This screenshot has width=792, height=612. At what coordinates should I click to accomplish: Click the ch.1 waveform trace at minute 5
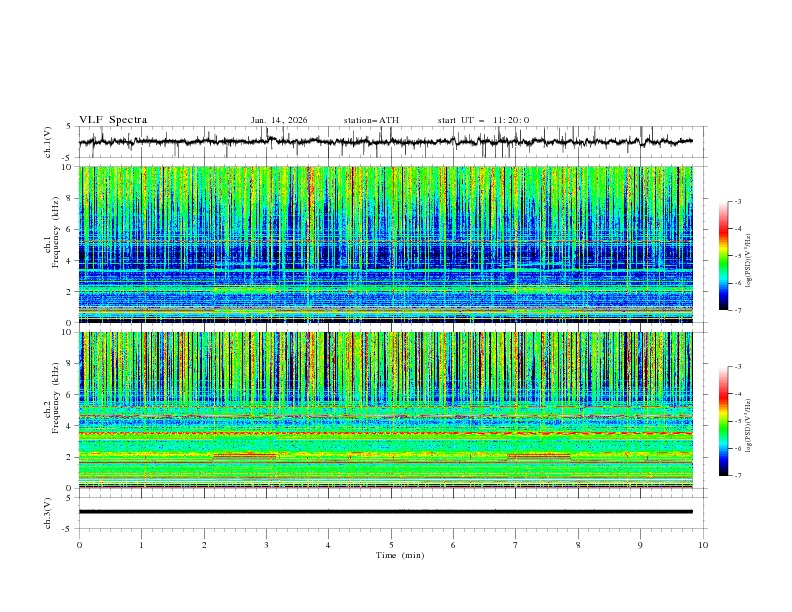coord(391,141)
